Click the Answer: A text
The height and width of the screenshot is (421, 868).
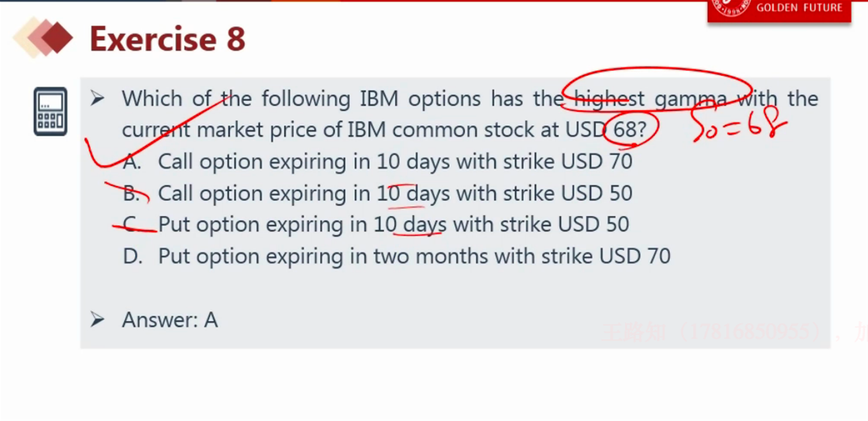pos(170,320)
